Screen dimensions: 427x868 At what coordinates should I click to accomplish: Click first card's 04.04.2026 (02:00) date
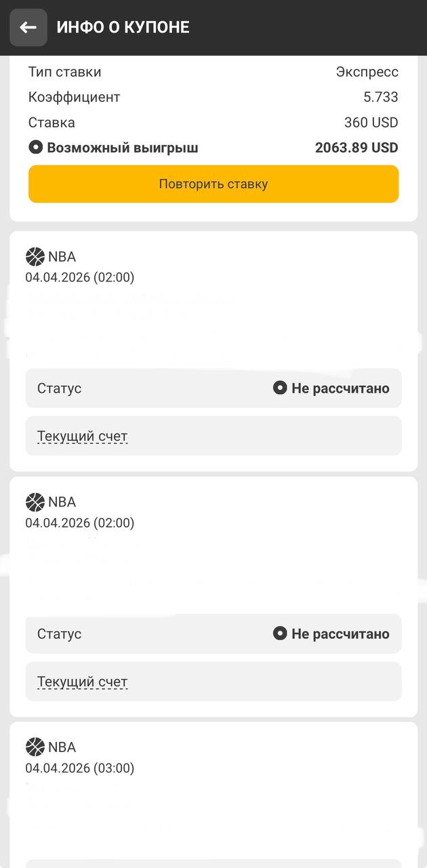[80, 277]
